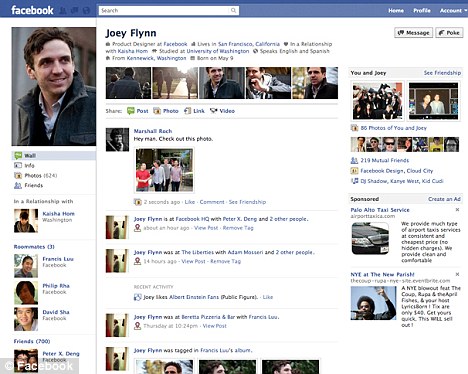
Task: Click Comment on Marshall Roch's post
Action: [212, 202]
